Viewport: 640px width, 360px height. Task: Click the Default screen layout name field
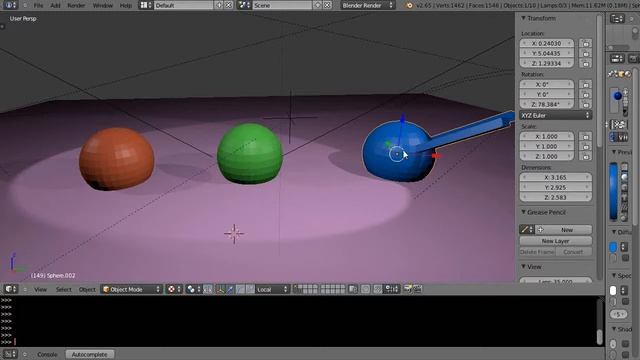pos(184,5)
